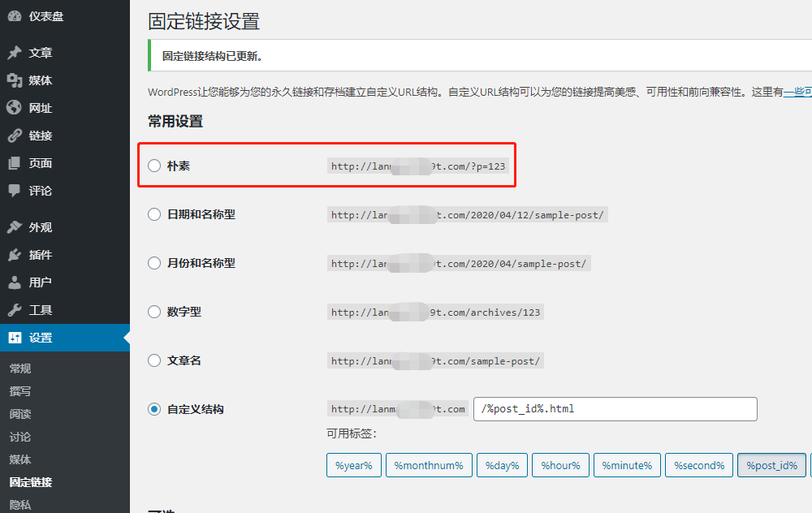The height and width of the screenshot is (513, 812).
Task: Click the 固定链接设置 page heading
Action: click(204, 21)
